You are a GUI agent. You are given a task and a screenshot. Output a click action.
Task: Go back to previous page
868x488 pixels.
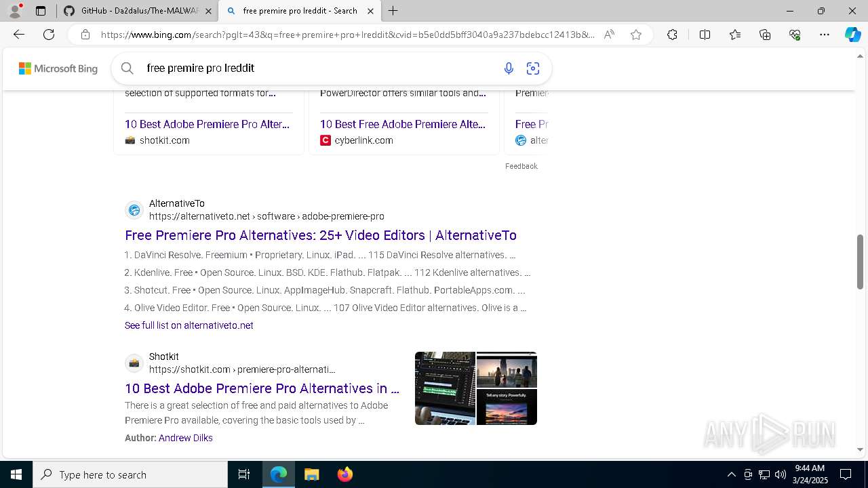click(x=19, y=35)
